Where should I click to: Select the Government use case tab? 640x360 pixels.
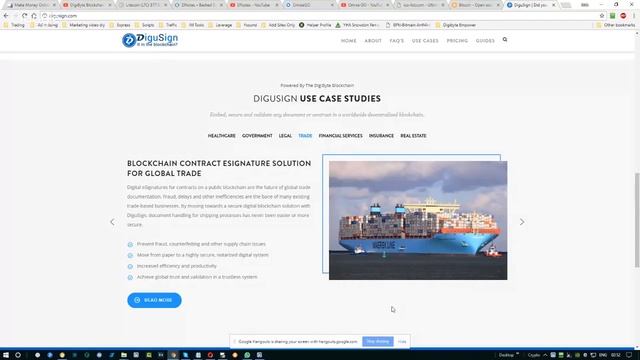257,136
